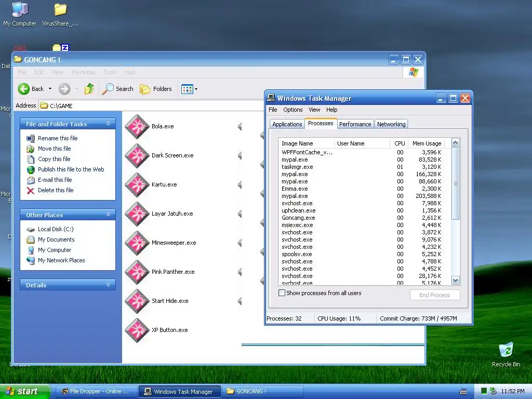Click the Copy this file link

[x=54, y=159]
